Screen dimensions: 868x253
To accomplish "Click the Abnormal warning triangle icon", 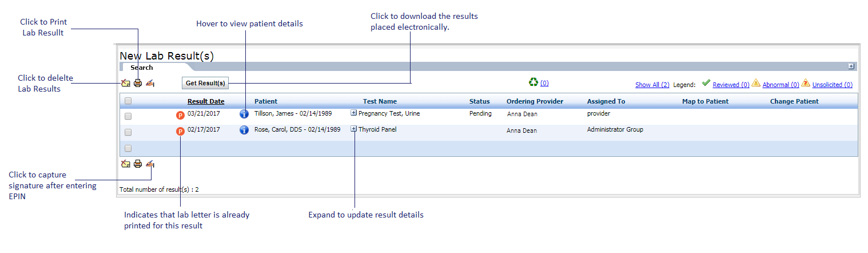I will [x=756, y=83].
